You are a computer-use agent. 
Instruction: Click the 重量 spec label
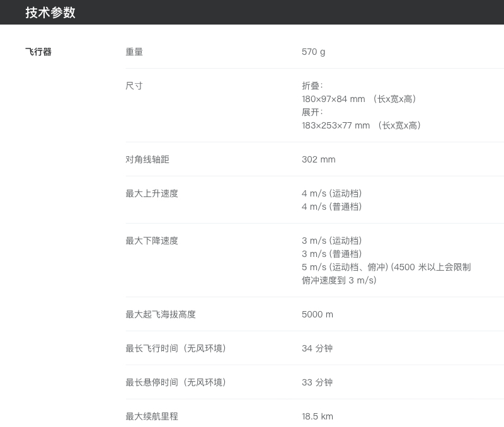[134, 52]
